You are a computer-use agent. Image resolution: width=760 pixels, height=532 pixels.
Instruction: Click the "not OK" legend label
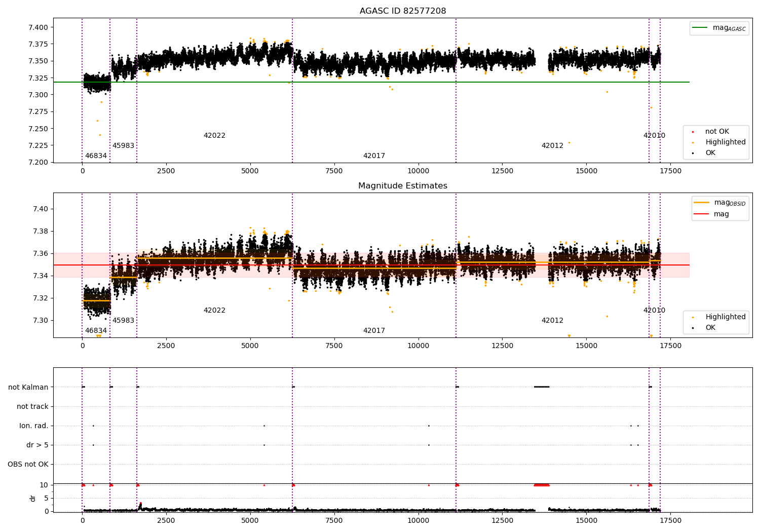click(x=717, y=132)
